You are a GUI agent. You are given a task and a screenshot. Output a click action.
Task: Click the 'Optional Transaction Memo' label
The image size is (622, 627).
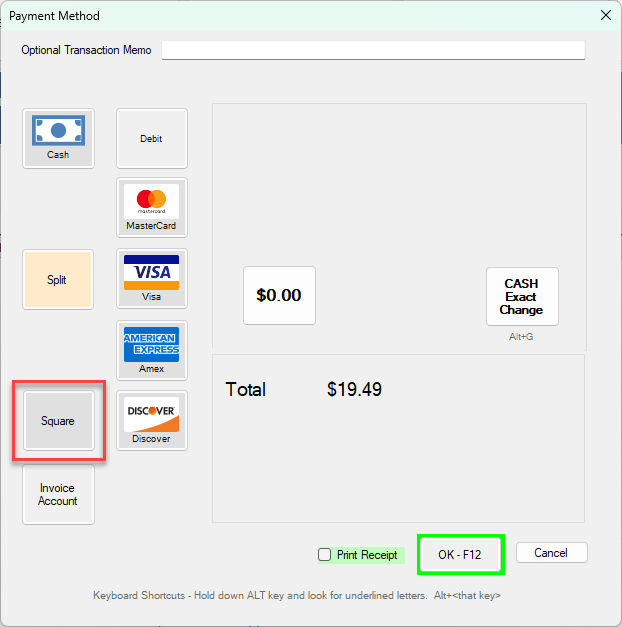coord(86,50)
